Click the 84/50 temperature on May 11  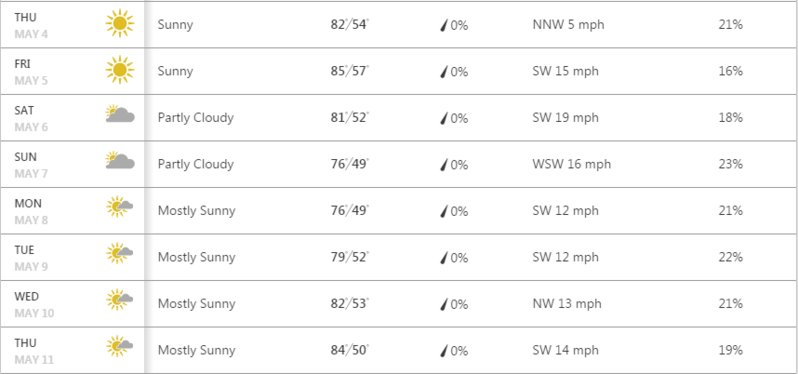(350, 350)
